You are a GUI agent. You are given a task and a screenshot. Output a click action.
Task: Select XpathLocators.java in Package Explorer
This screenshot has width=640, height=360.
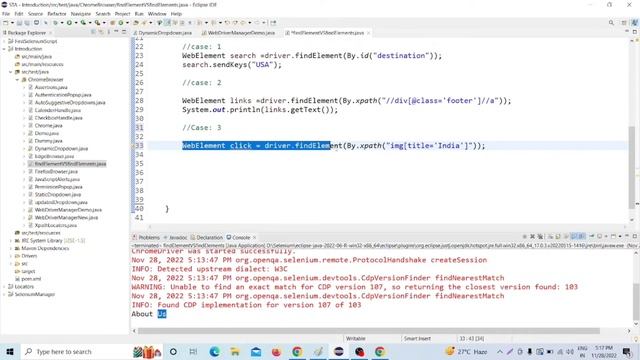(56, 225)
